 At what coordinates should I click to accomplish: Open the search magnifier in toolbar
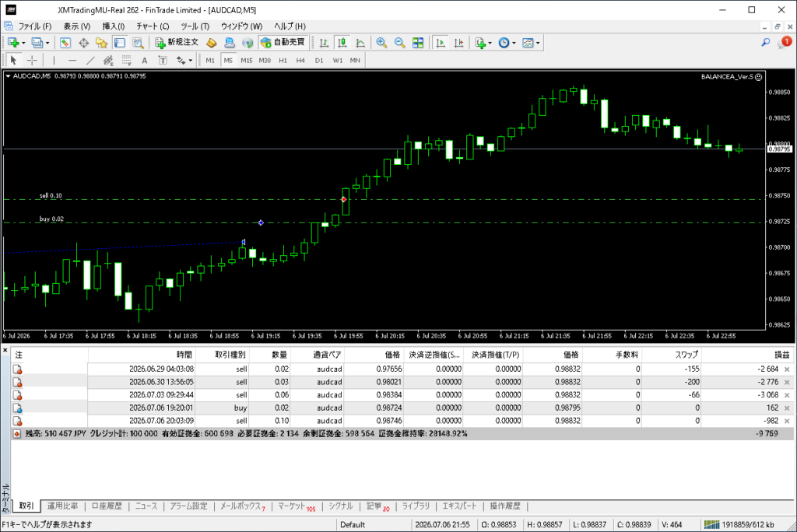(766, 43)
